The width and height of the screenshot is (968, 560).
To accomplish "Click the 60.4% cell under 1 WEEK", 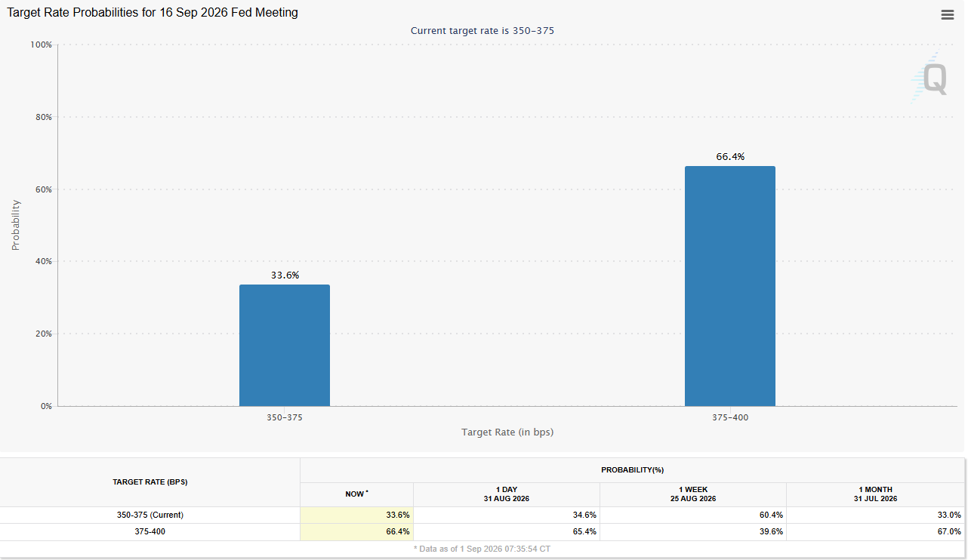I will (x=693, y=515).
